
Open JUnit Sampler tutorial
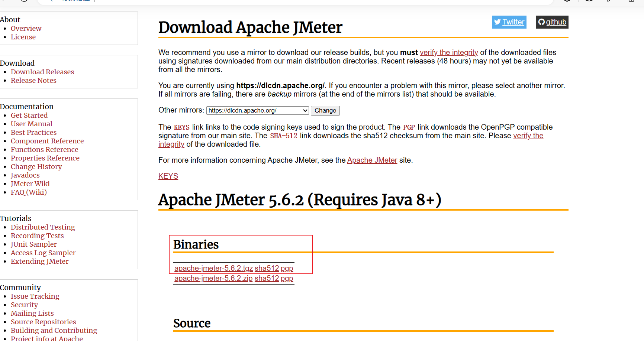33,244
